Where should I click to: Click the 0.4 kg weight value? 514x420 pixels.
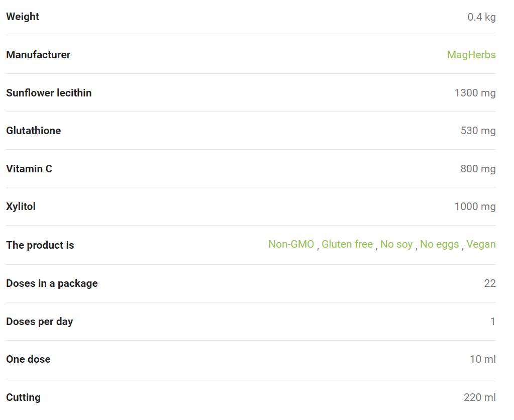[481, 17]
